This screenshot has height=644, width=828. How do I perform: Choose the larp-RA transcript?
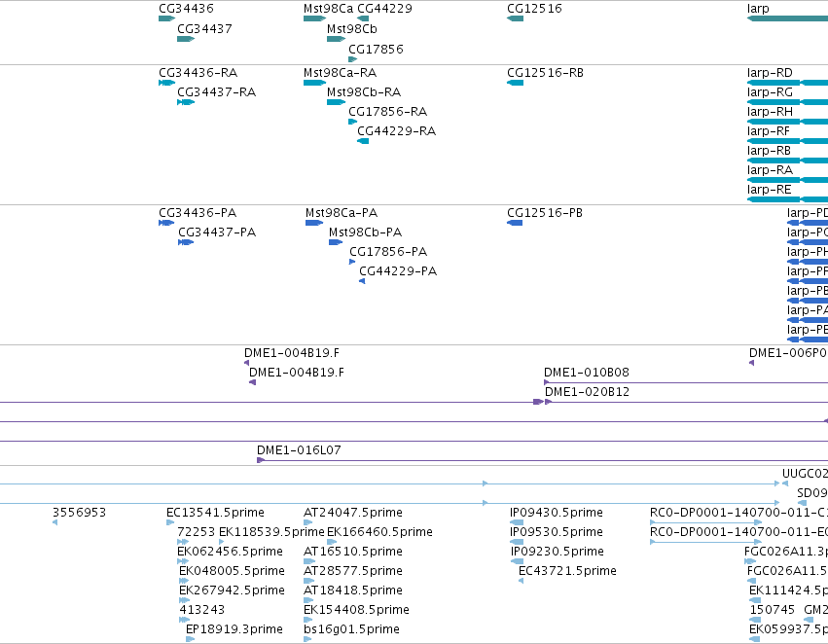coord(787,180)
